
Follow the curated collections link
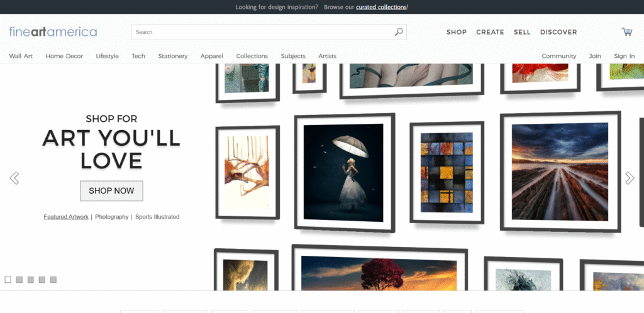(x=381, y=7)
